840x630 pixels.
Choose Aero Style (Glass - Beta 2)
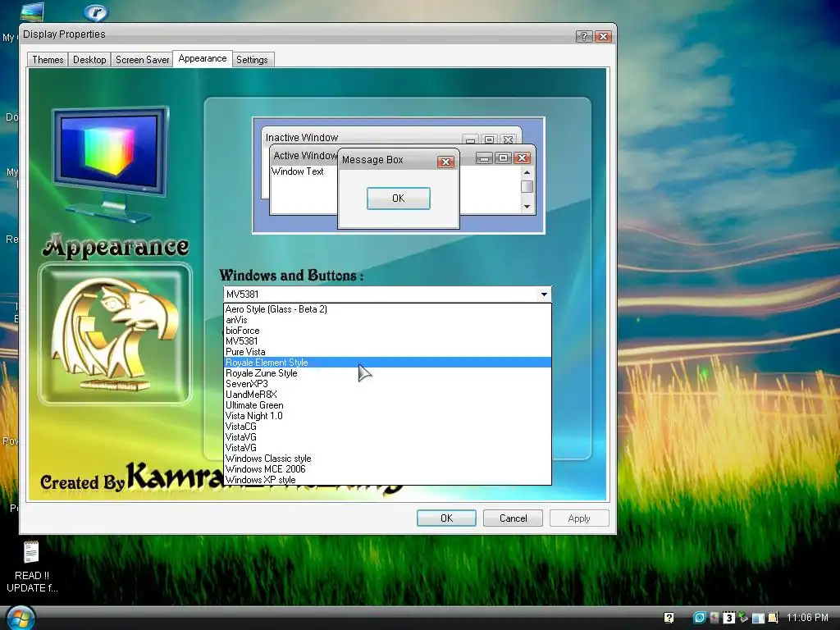point(387,309)
